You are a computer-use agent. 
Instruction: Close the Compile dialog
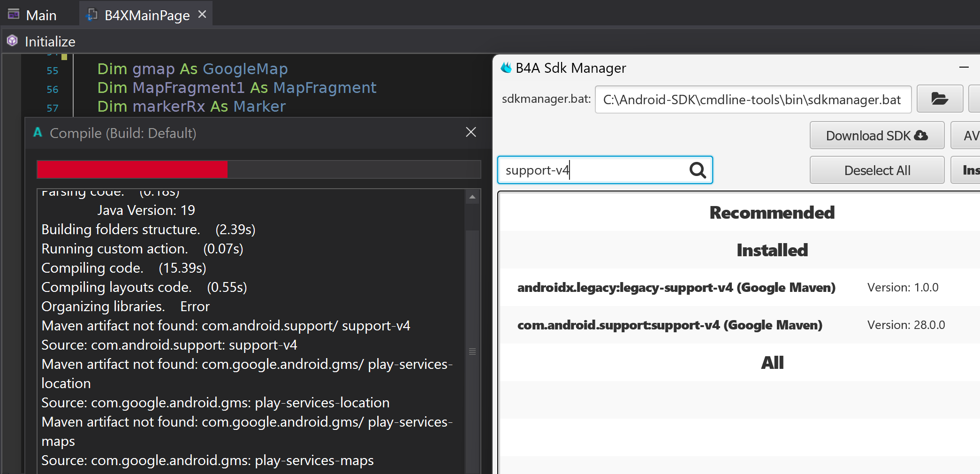pyautogui.click(x=471, y=132)
